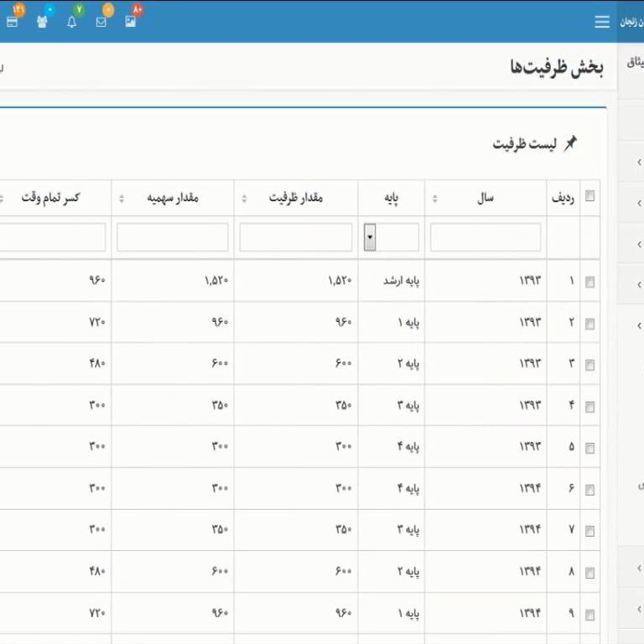This screenshot has height=644, width=644.
Task: Click the image gallery icon with red badge
Action: pyautogui.click(x=131, y=22)
